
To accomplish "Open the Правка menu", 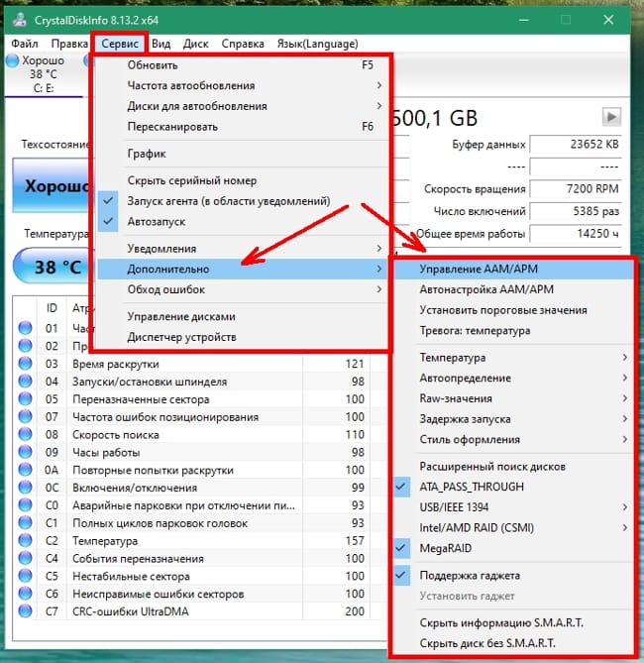I will [x=69, y=44].
